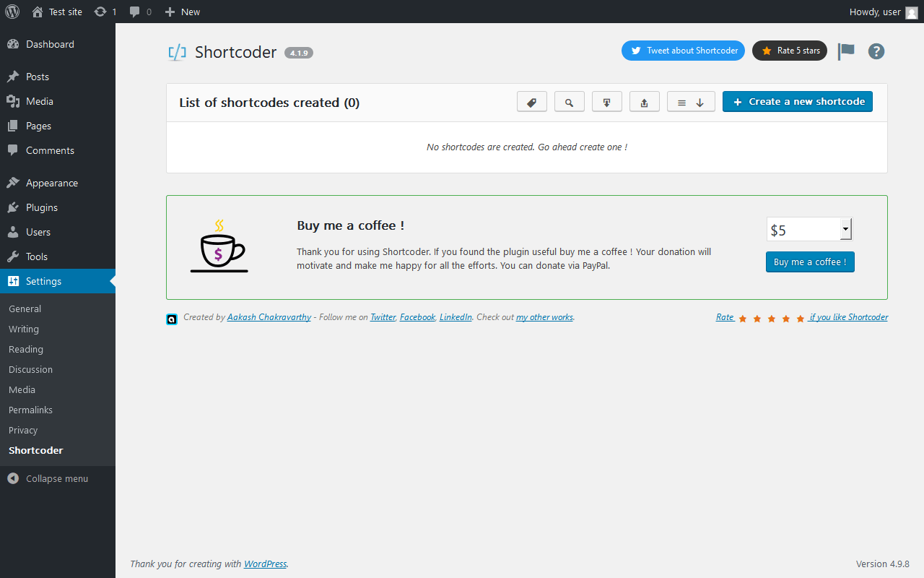Open the my other works link
This screenshot has height=578, width=924.
tap(545, 317)
